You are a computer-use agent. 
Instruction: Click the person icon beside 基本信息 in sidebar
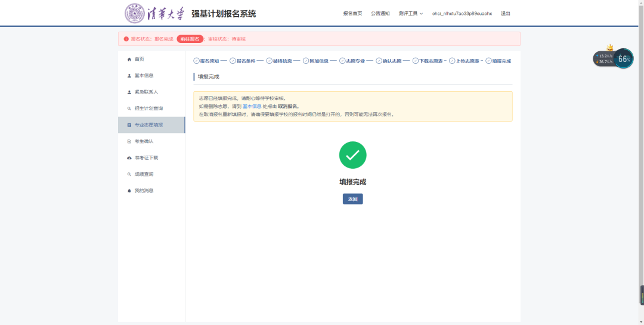[129, 76]
